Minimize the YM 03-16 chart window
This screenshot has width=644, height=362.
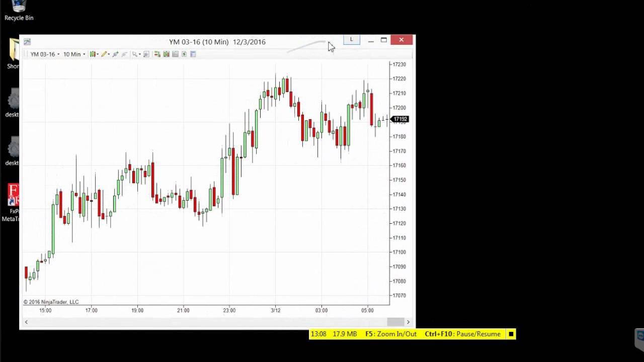pos(371,40)
